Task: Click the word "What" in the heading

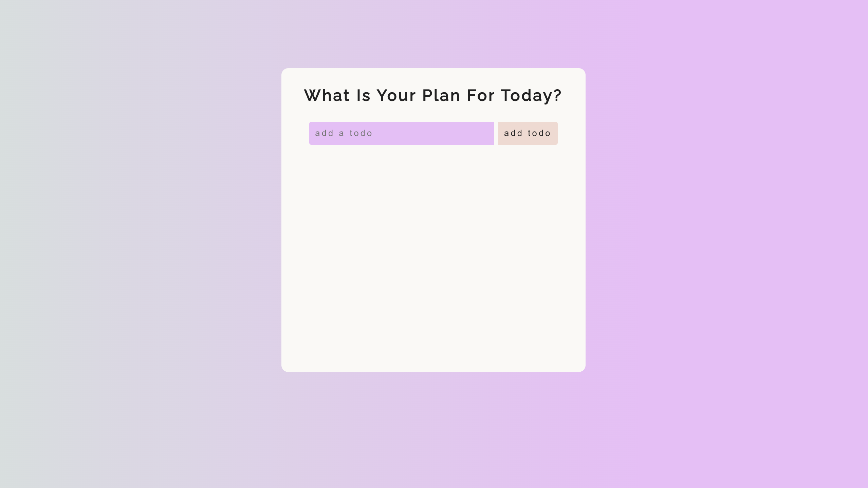Action: coord(327,95)
